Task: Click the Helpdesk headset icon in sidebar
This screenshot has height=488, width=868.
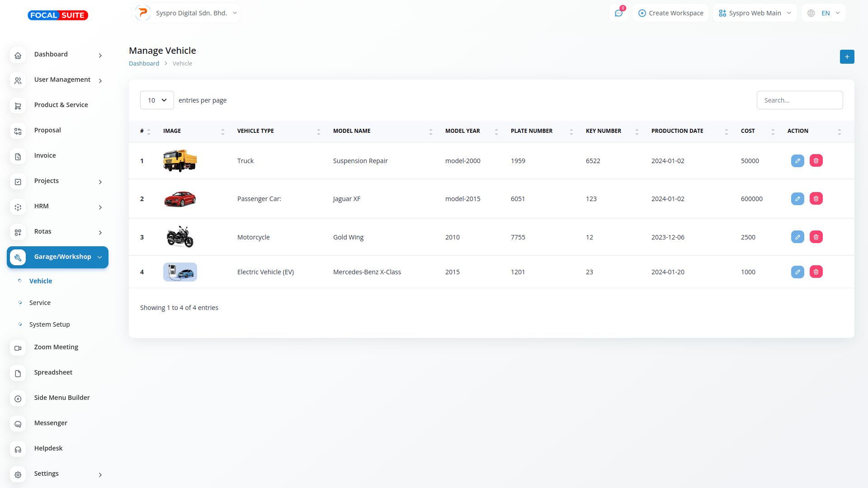Action: coord(18,449)
